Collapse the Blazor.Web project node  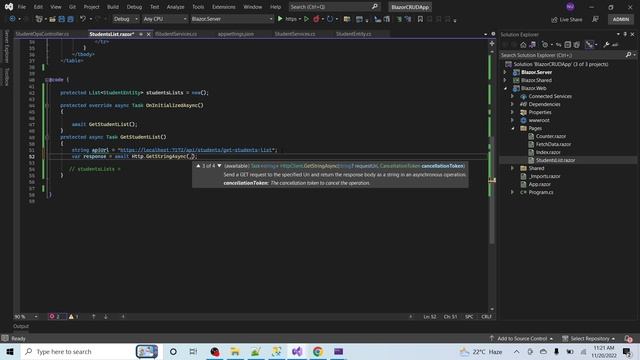coord(505,88)
